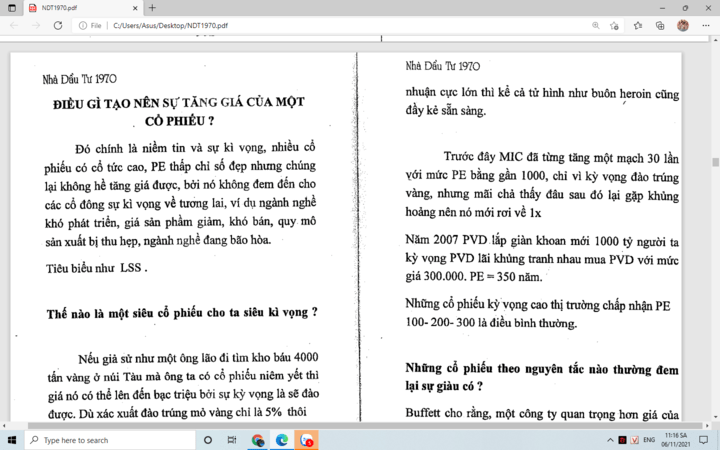Close the NDT1970.pdf tab
720x450 pixels.
click(135, 8)
